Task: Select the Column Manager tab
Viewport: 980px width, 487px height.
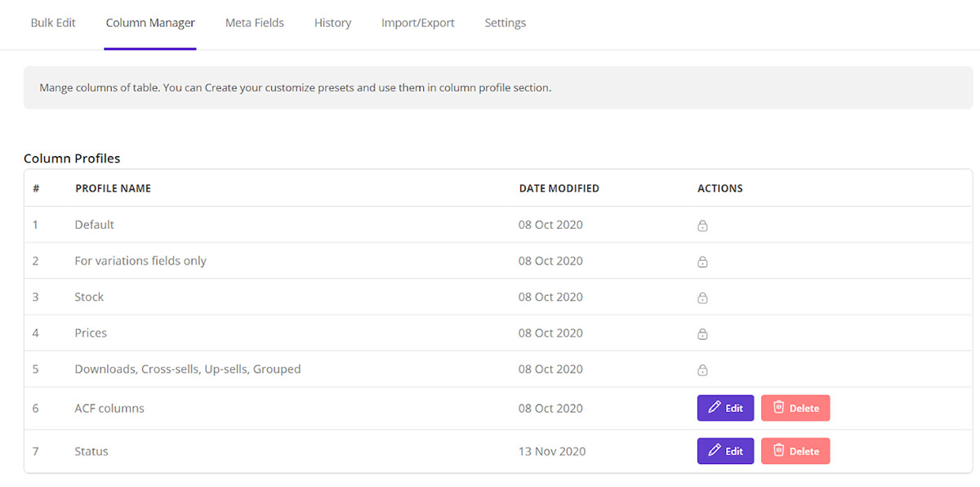Action: click(150, 23)
